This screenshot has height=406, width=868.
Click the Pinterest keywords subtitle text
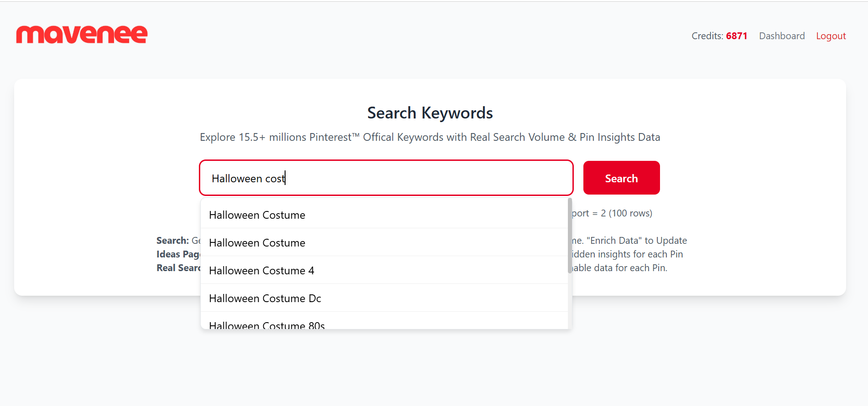pos(430,137)
